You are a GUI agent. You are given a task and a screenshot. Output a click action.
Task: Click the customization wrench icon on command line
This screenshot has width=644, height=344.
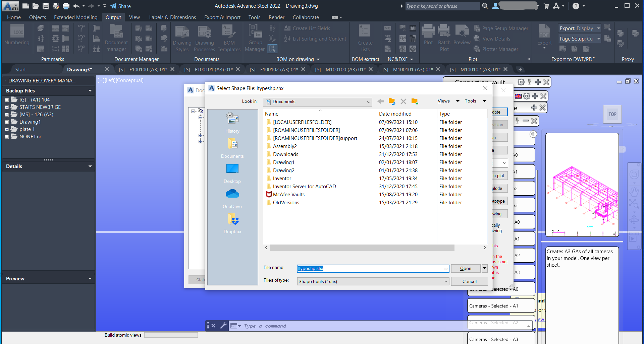(223, 326)
